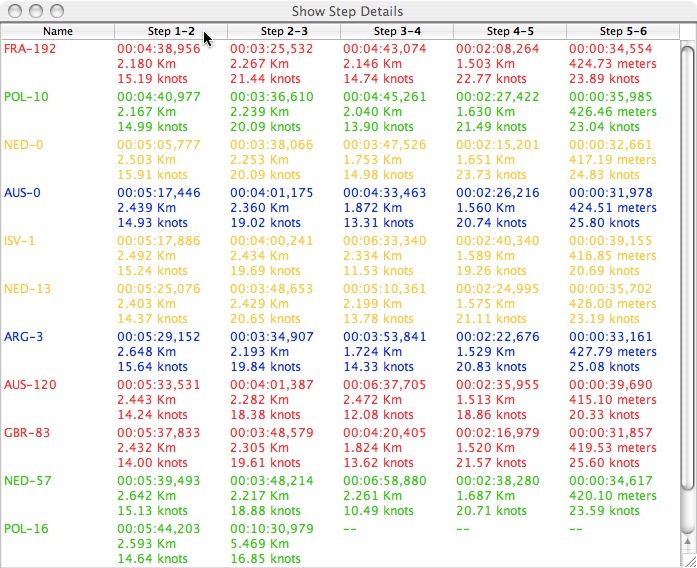Click the Step 4-5 column header
This screenshot has height=568, width=697.
[510, 31]
